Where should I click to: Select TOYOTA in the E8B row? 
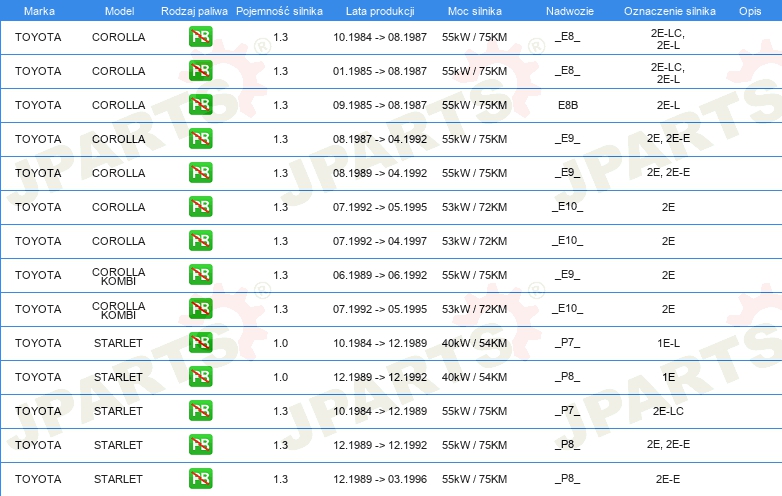click(x=38, y=105)
